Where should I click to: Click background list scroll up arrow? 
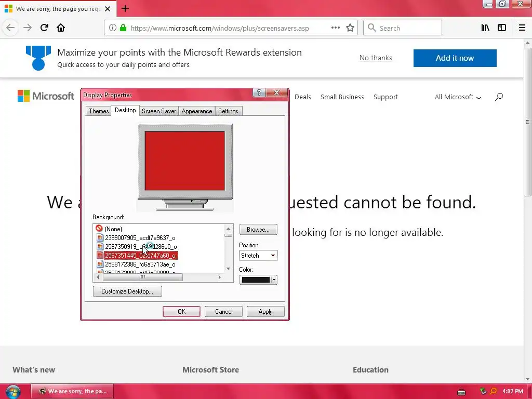point(229,229)
